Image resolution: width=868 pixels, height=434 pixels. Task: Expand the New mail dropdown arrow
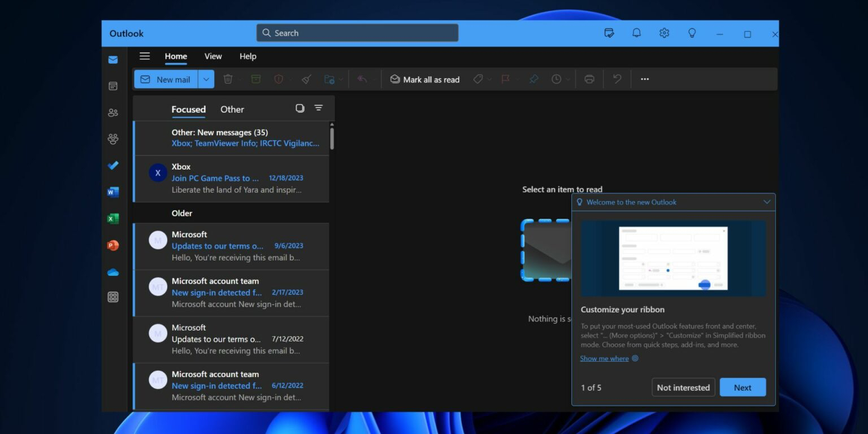coord(206,80)
